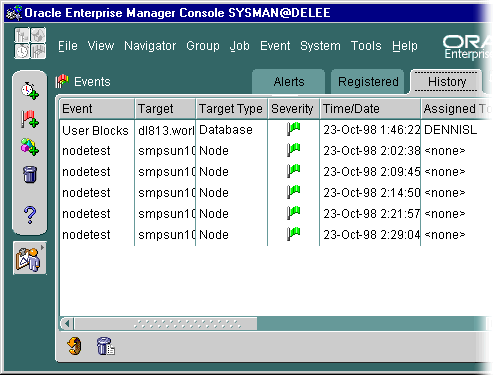The image size is (498, 375).
Task: Click the horizontal scrollbar thumb
Action: tap(166, 323)
